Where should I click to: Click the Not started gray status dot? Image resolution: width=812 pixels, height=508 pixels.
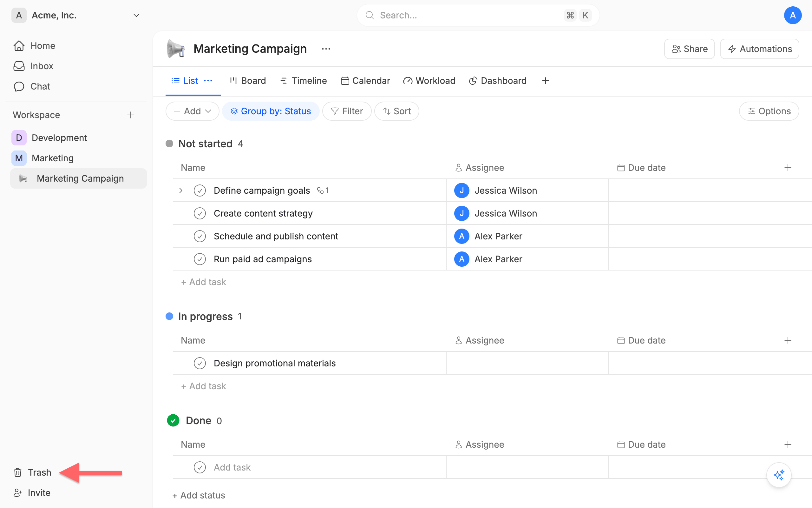(x=169, y=144)
